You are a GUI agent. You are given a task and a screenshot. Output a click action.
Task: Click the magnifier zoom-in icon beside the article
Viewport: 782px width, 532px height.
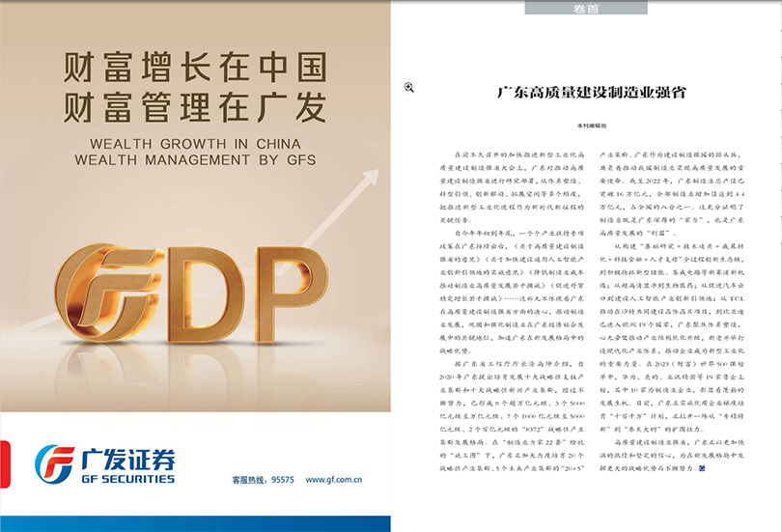(409, 88)
